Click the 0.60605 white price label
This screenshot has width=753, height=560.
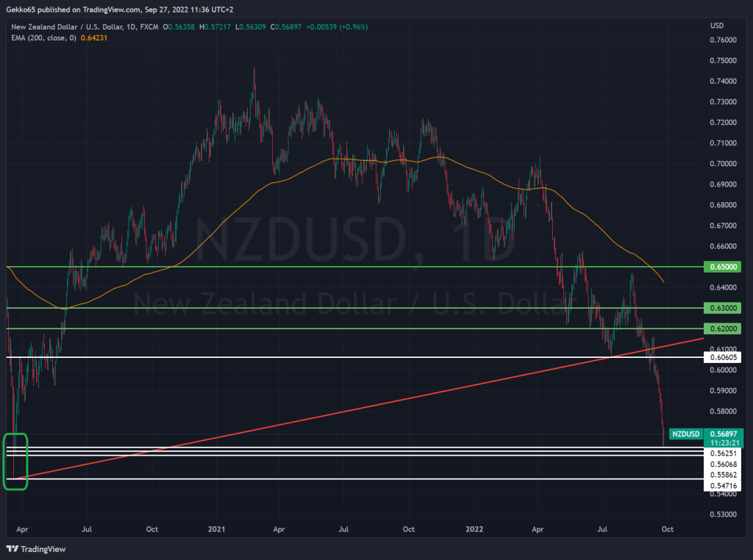(x=721, y=357)
